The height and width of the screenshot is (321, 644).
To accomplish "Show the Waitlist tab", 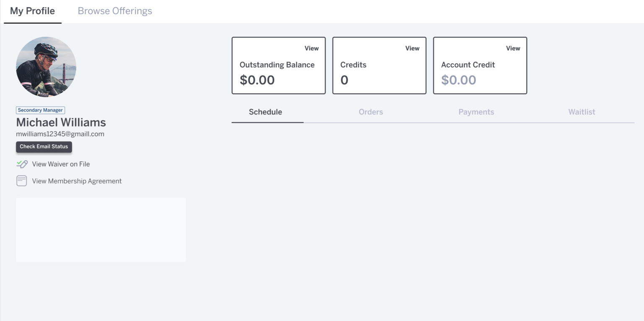I will (582, 112).
